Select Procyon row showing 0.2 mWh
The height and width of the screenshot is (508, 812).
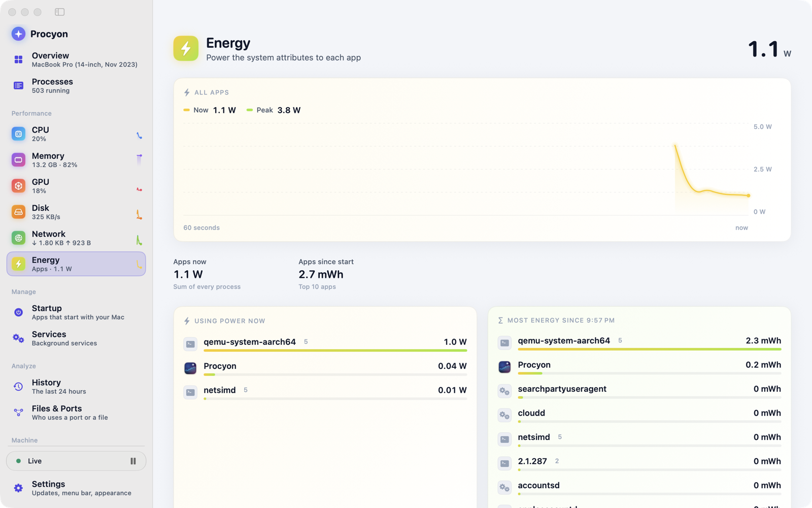click(x=639, y=367)
